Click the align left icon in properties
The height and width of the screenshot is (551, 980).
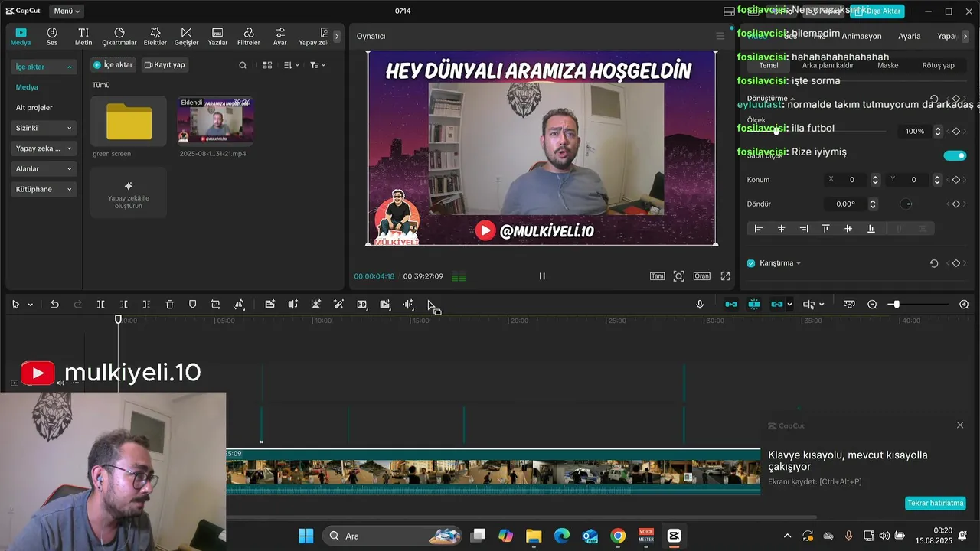tap(759, 229)
